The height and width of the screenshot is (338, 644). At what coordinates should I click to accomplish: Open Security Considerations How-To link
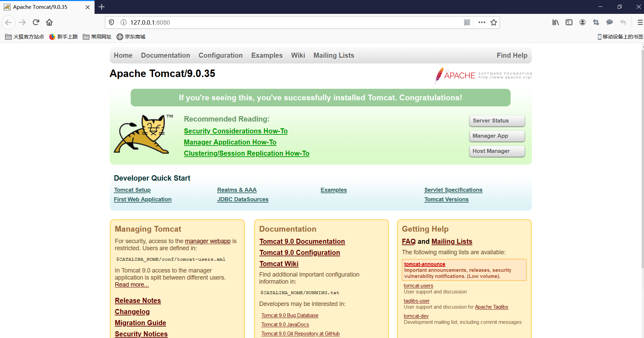coord(236,131)
